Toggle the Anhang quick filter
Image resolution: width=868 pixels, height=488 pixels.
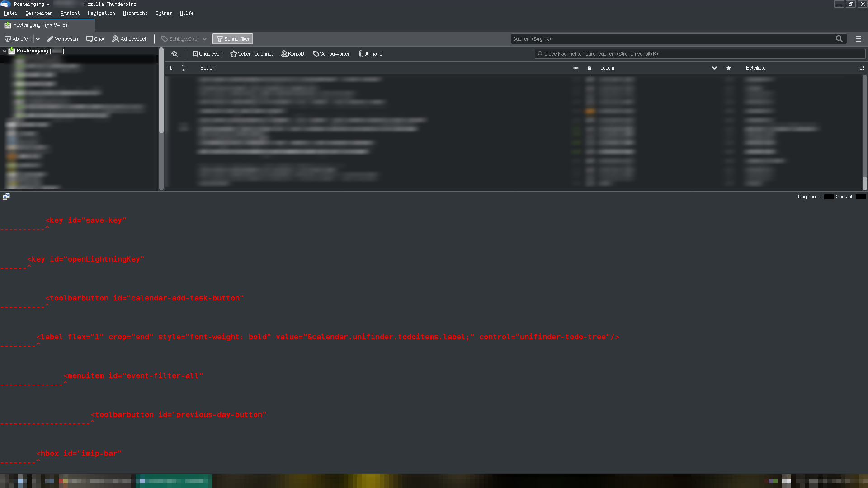[x=370, y=54]
